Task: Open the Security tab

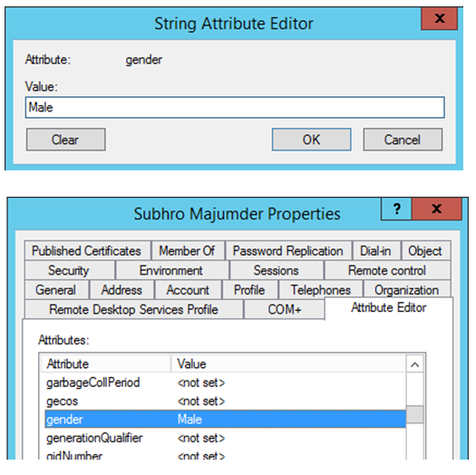Action: 70,270
